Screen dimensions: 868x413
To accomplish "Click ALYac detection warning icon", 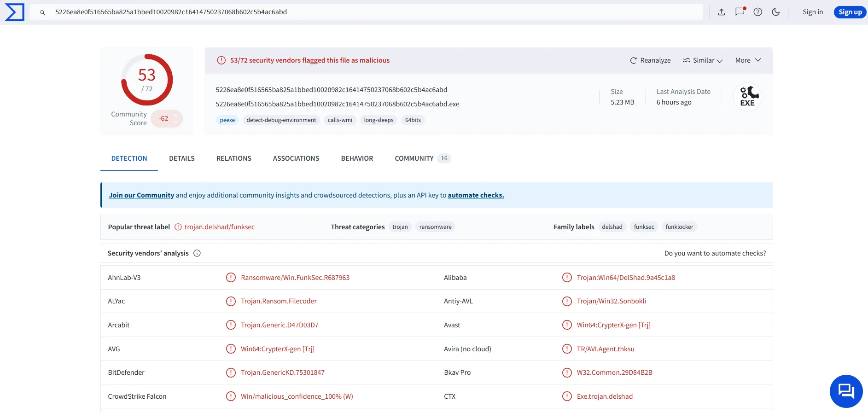I will (231, 301).
